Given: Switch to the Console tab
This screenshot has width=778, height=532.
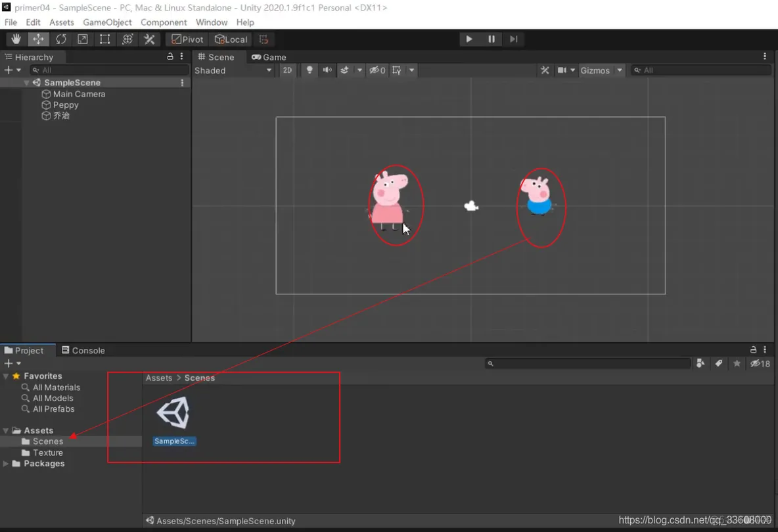Looking at the screenshot, I should click(83, 350).
